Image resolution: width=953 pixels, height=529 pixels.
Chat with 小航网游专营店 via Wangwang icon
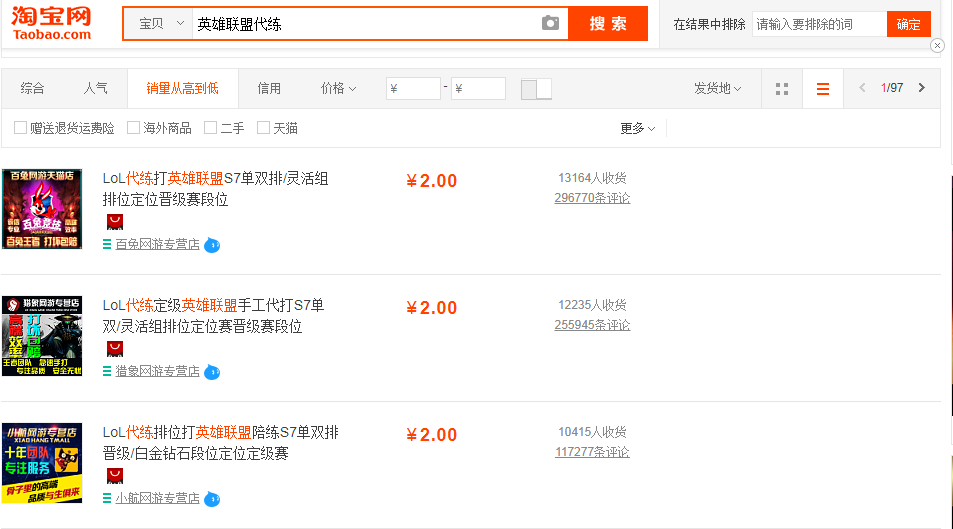tap(212, 499)
